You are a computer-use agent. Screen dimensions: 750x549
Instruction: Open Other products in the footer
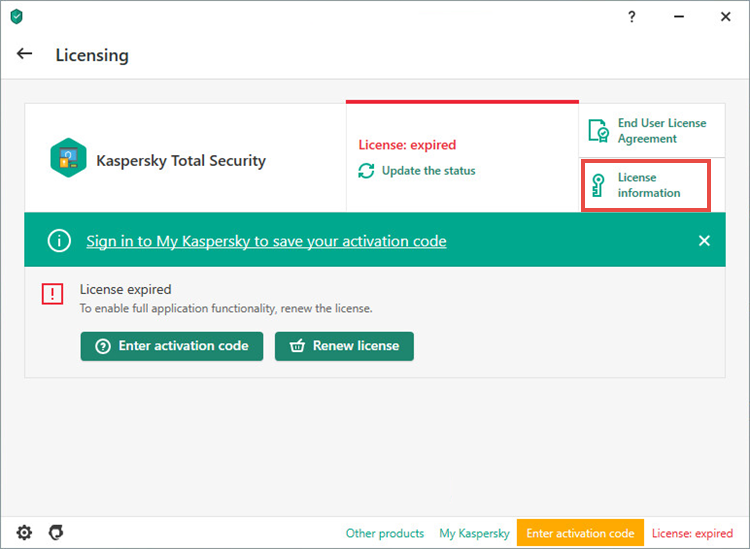click(385, 533)
